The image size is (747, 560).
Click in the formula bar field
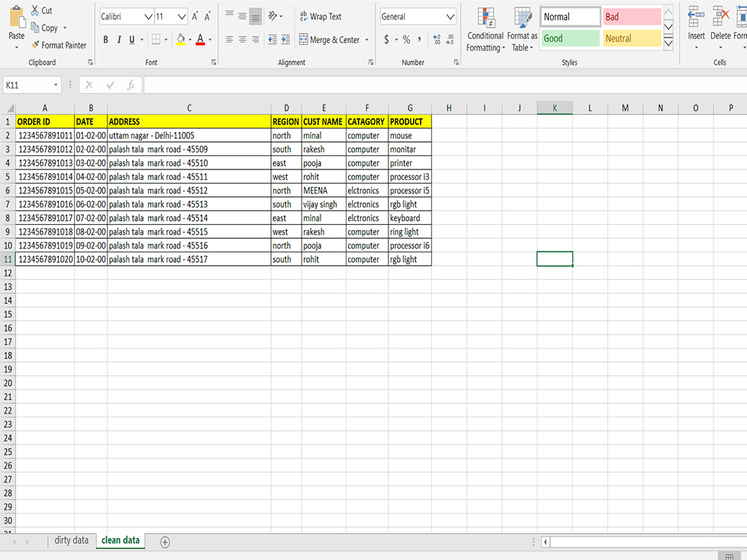(x=445, y=85)
